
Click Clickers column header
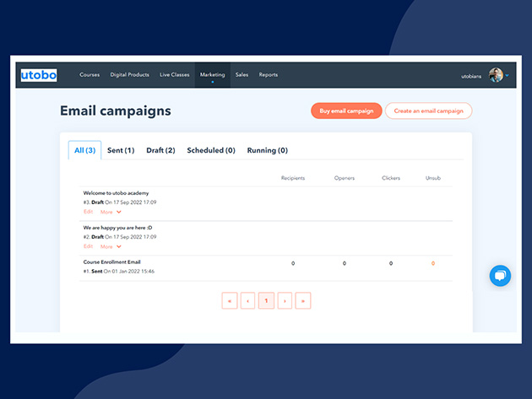[x=391, y=178]
